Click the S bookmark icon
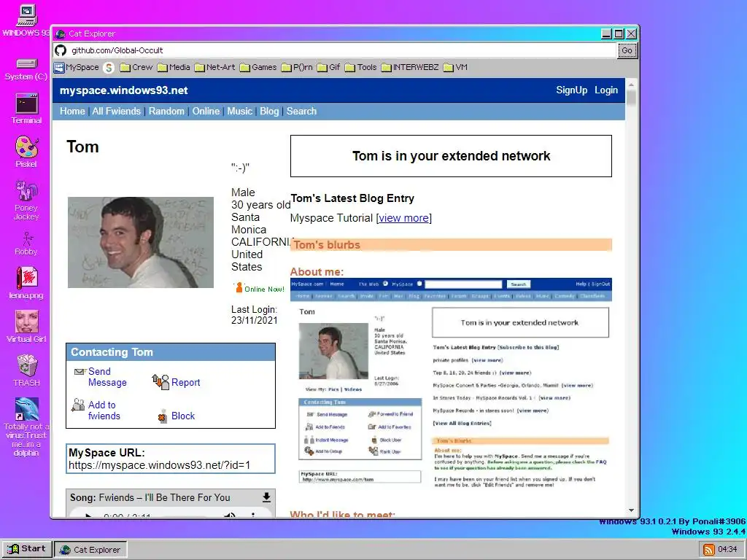 click(x=109, y=68)
